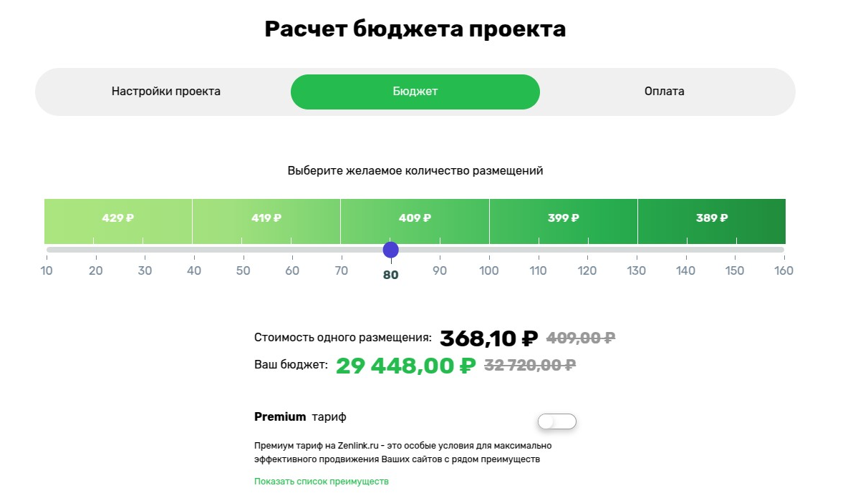Open the Оплата tab
The width and height of the screenshot is (868, 493).
[665, 91]
